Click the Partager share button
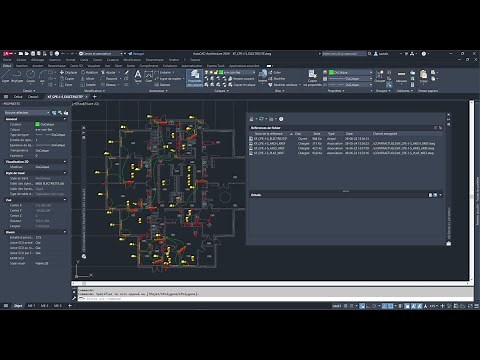 (x=137, y=53)
